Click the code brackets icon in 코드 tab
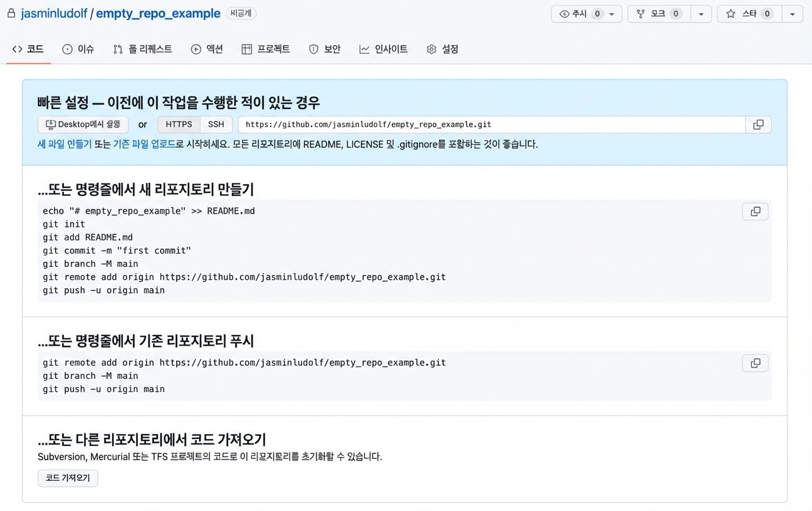This screenshot has width=812, height=511. click(x=17, y=49)
